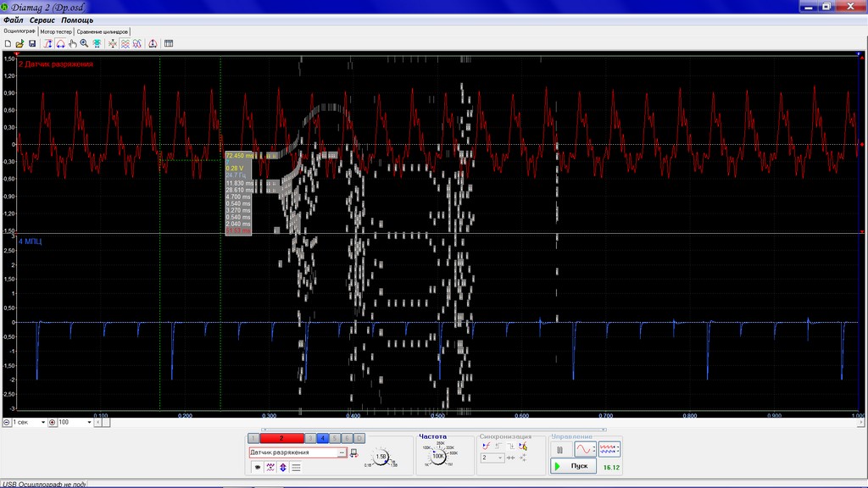The image size is (868, 488).
Task: Click the sensor connection icon beside channel name
Action: (x=354, y=453)
